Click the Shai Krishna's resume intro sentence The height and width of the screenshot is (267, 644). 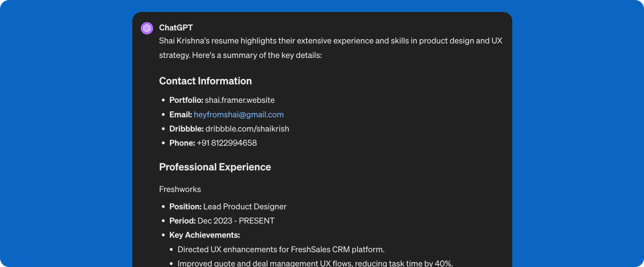point(331,48)
